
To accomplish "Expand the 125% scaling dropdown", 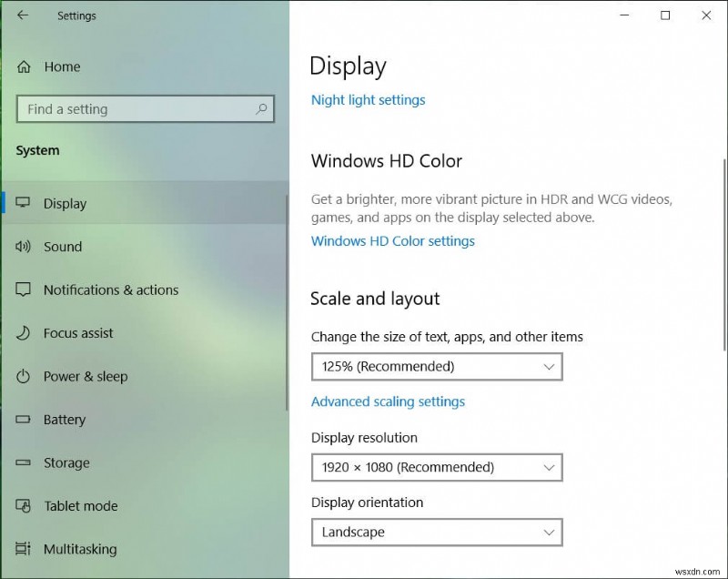I will (437, 366).
